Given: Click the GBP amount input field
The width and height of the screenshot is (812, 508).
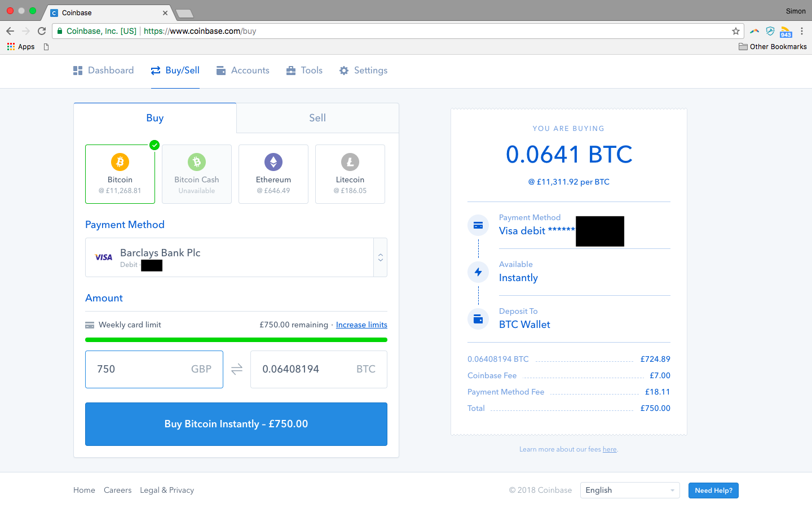Looking at the screenshot, I should [x=154, y=369].
